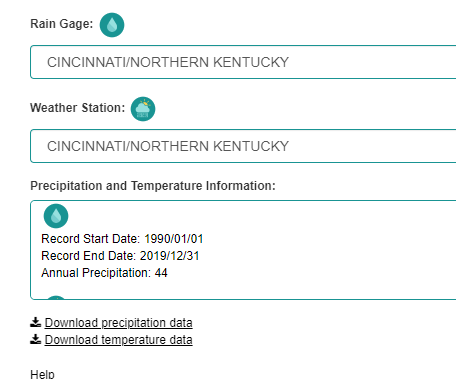Click the partially hidden icon at the information box bottom
Viewport: 456px width, 379px height.
pyautogui.click(x=56, y=297)
